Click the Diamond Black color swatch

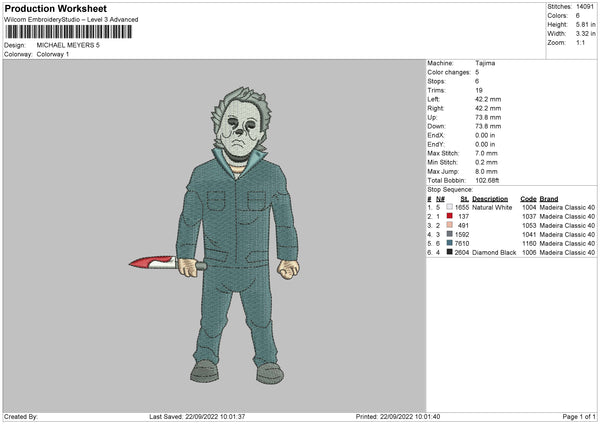[449, 252]
